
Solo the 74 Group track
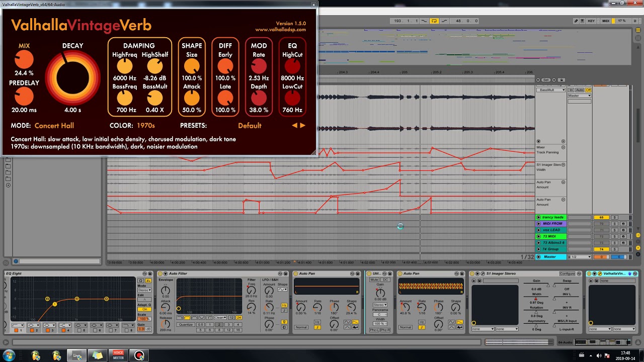click(x=614, y=249)
